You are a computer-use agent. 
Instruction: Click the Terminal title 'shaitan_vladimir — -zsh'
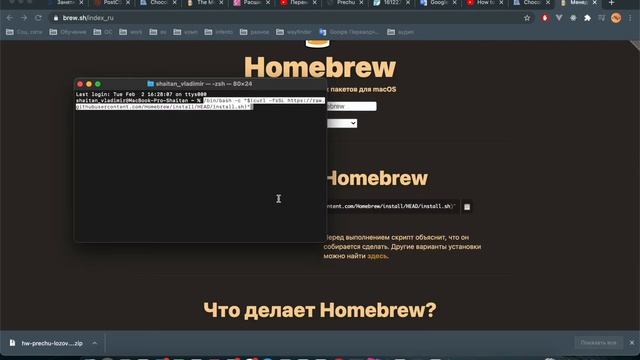tap(204, 84)
